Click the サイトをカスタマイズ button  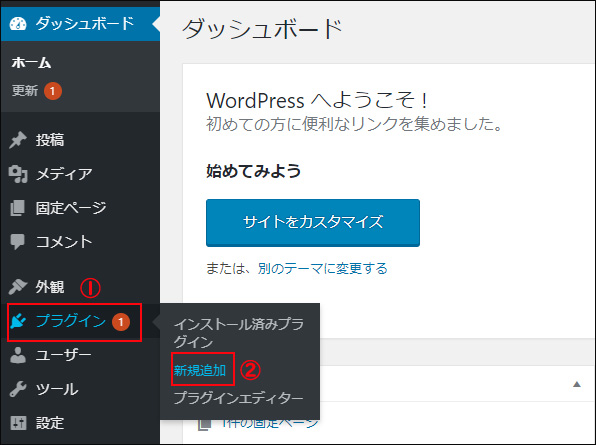313,223
